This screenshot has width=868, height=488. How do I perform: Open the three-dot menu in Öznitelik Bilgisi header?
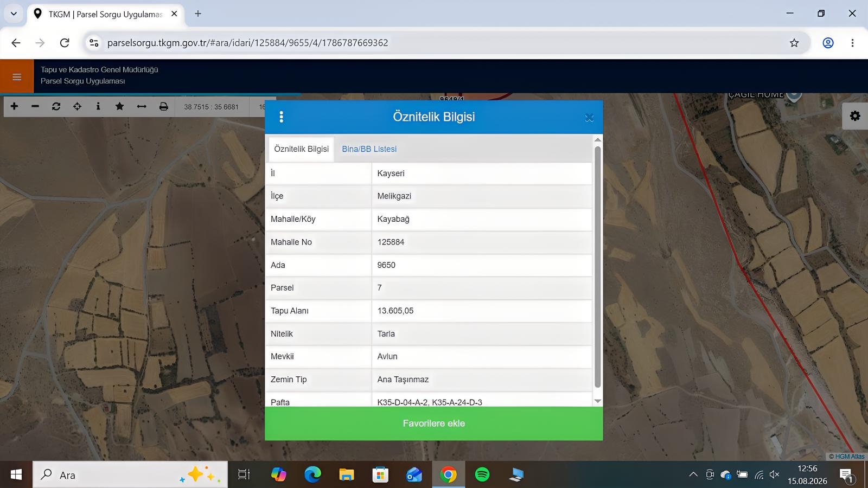pos(281,117)
